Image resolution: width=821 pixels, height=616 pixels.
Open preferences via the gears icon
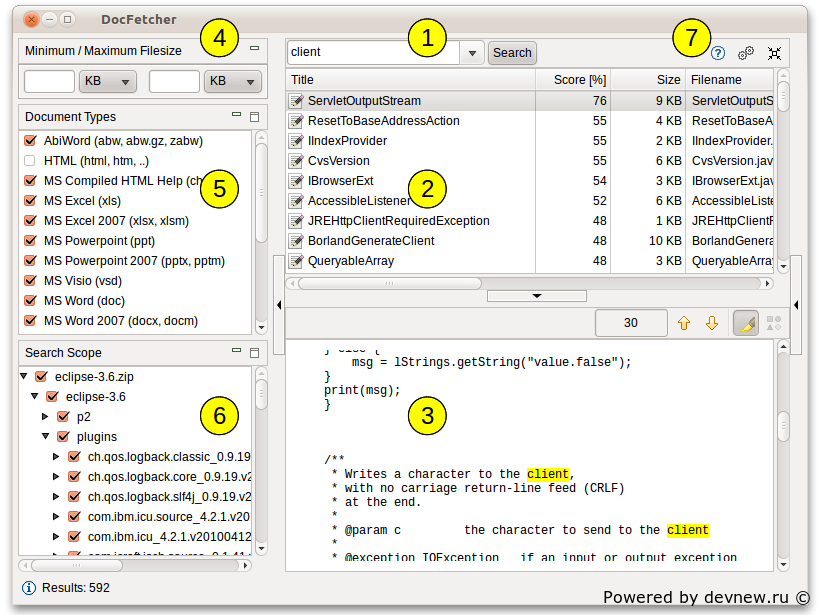(746, 53)
